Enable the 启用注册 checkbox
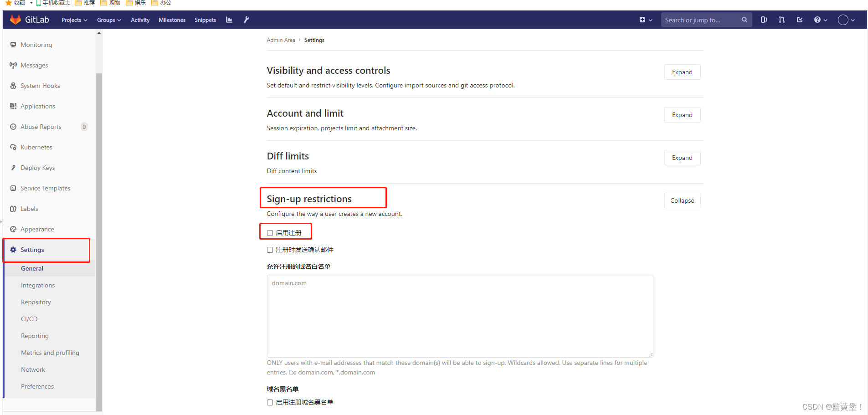Image resolution: width=868 pixels, height=415 pixels. [x=270, y=232]
